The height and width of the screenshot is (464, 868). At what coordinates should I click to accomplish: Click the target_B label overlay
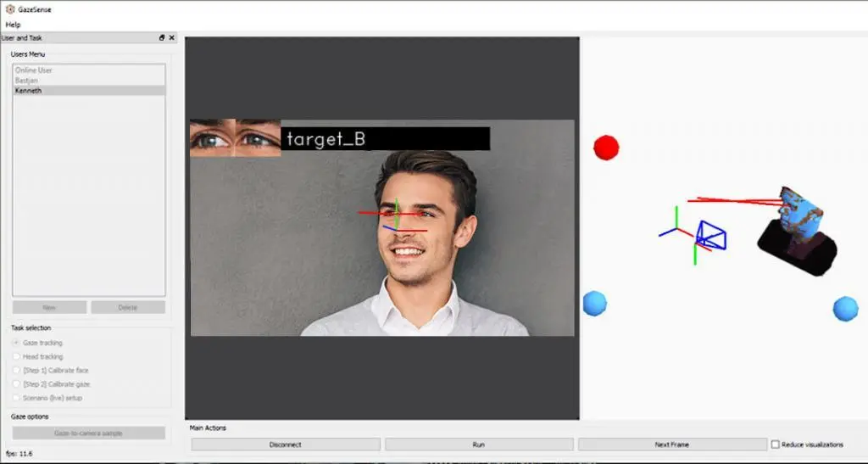386,138
